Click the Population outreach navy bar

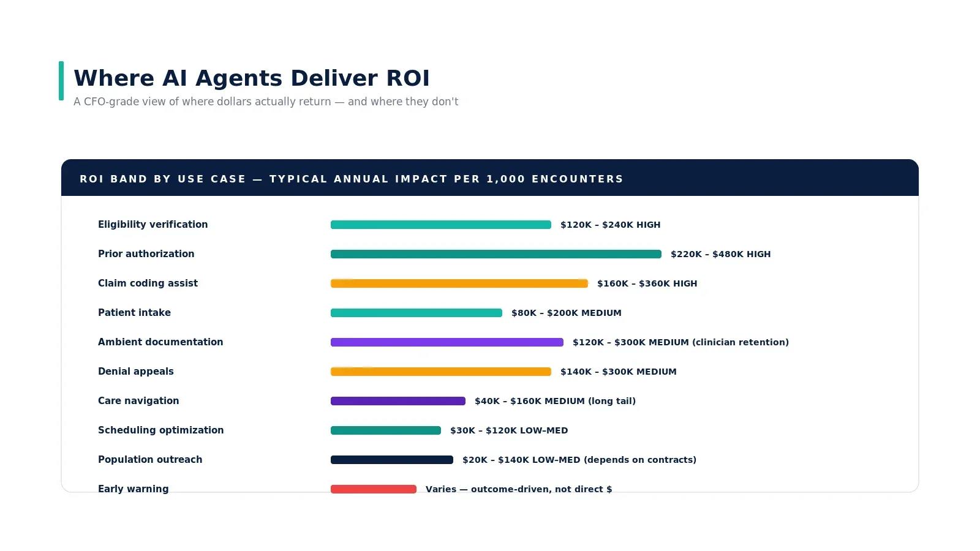[x=392, y=460]
